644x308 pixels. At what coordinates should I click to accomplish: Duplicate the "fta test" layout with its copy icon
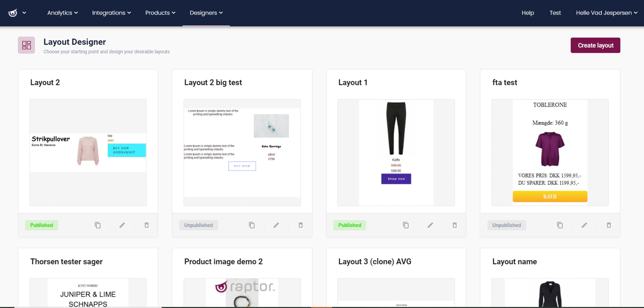pyautogui.click(x=560, y=225)
